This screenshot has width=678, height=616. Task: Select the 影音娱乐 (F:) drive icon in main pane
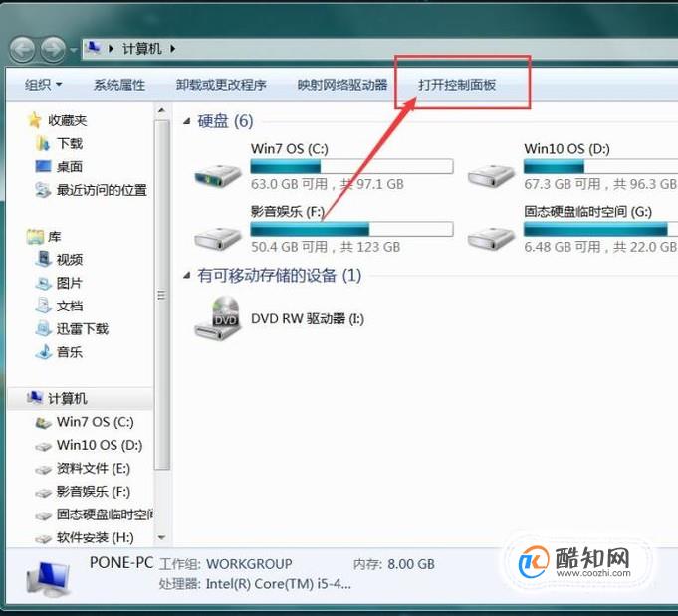tap(218, 238)
